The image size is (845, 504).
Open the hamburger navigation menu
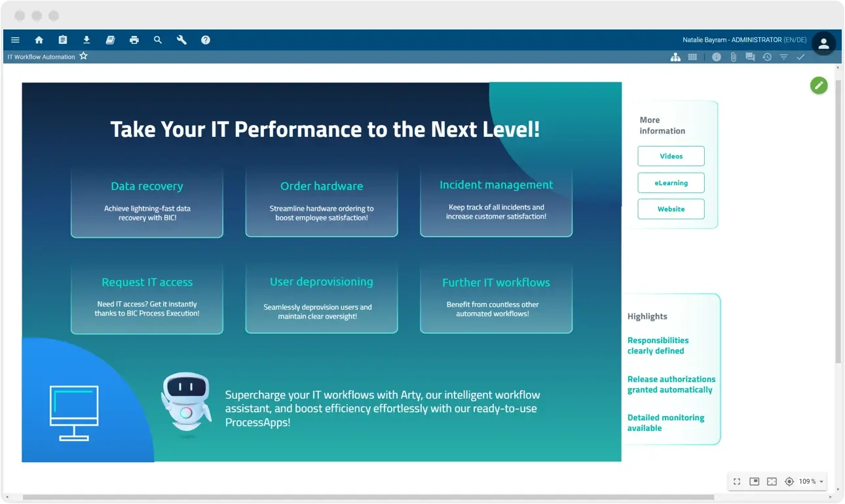15,40
